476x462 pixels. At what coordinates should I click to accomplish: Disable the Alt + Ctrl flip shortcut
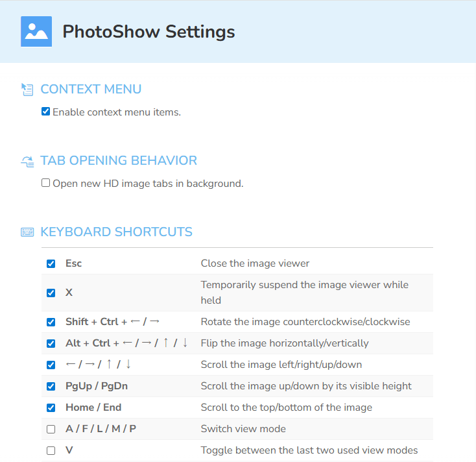coord(51,343)
